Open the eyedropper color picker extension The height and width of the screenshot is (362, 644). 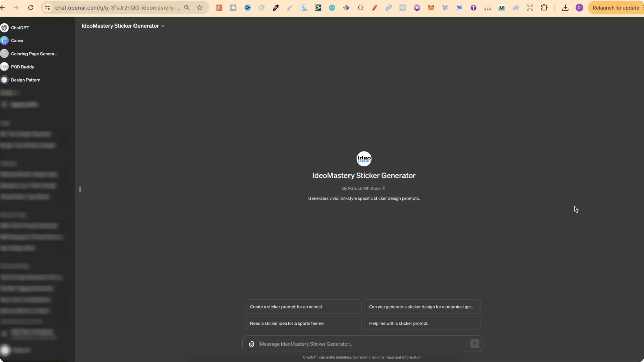[x=276, y=7]
